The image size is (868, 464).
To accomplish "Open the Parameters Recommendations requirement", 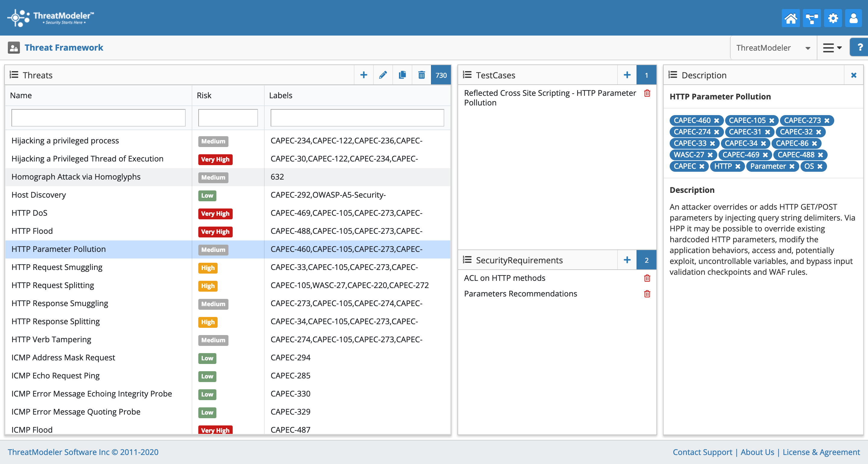I will (520, 294).
